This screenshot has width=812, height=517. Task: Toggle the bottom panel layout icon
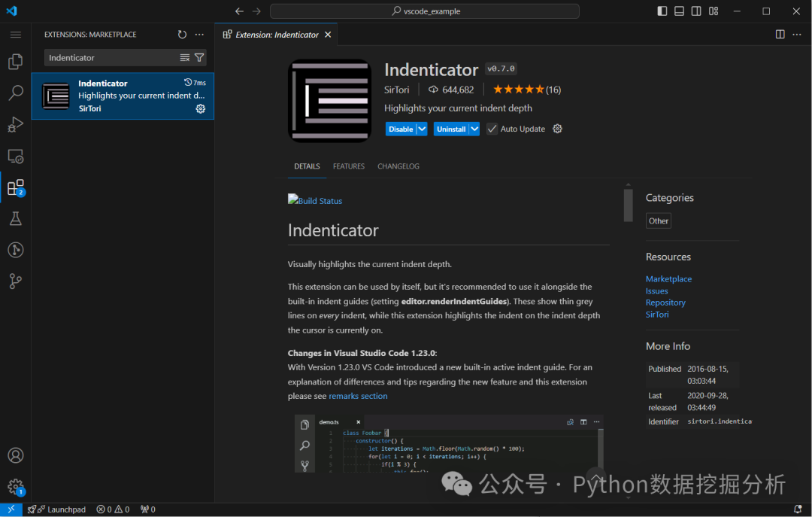click(x=679, y=11)
